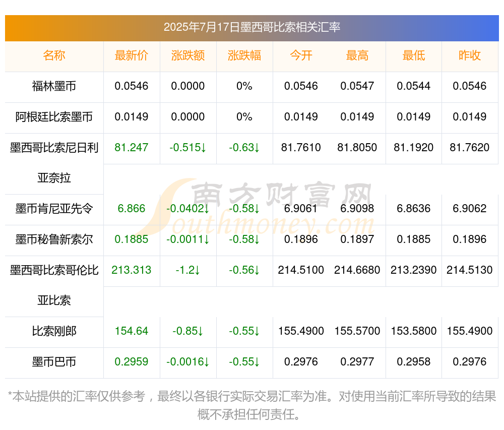Click the disclaimer text starting *本站提供的汇率
This screenshot has width=504, height=430.
pyautogui.click(x=251, y=405)
